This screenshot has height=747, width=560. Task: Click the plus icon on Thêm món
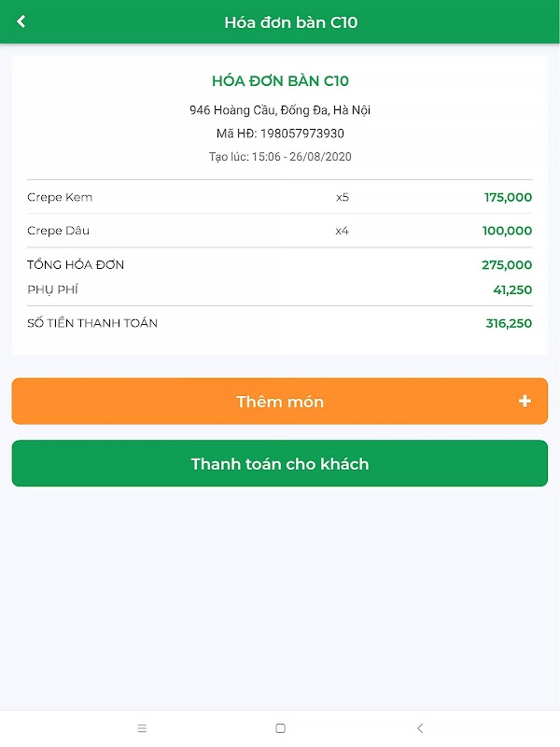tap(525, 402)
